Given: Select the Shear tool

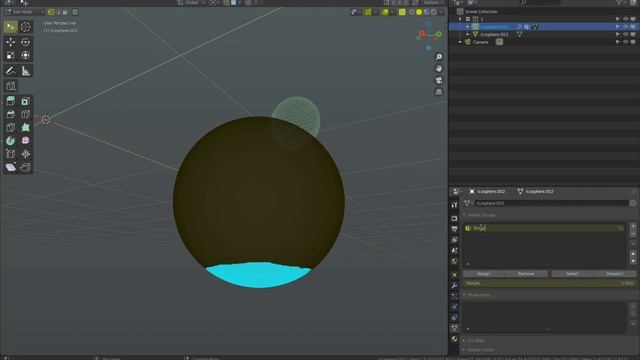Looking at the screenshot, I should pyautogui.click(x=11, y=167).
